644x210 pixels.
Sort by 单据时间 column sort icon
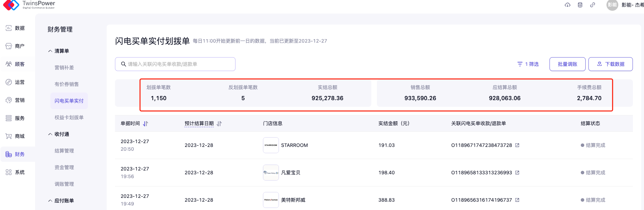coord(146,124)
